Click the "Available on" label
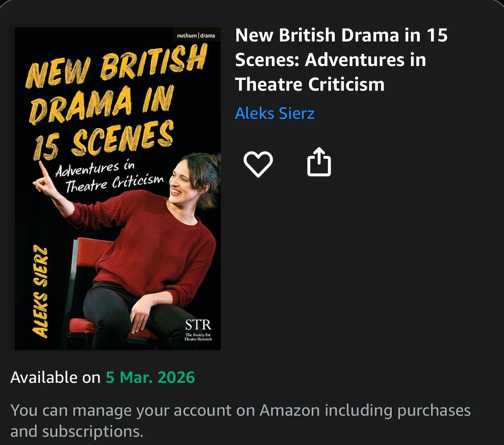 click(x=55, y=377)
